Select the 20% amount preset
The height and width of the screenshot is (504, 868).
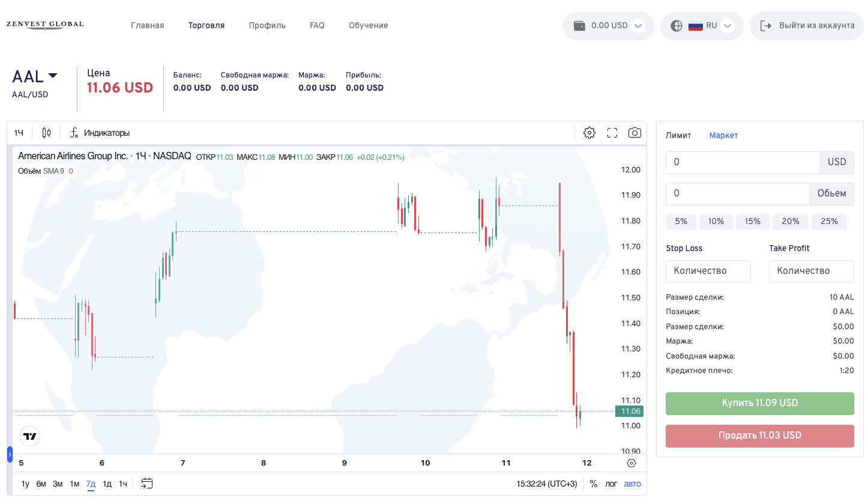(791, 222)
